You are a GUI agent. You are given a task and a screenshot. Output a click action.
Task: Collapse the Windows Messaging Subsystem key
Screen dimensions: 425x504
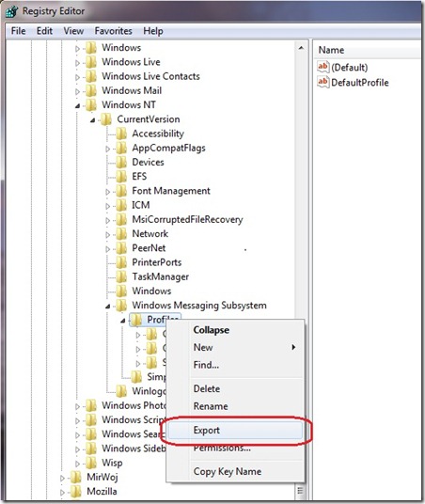click(108, 307)
